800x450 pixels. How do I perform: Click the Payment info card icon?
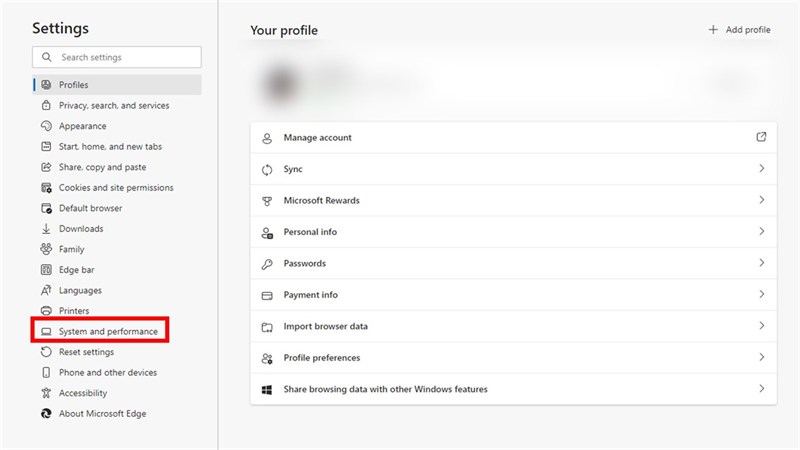click(267, 296)
